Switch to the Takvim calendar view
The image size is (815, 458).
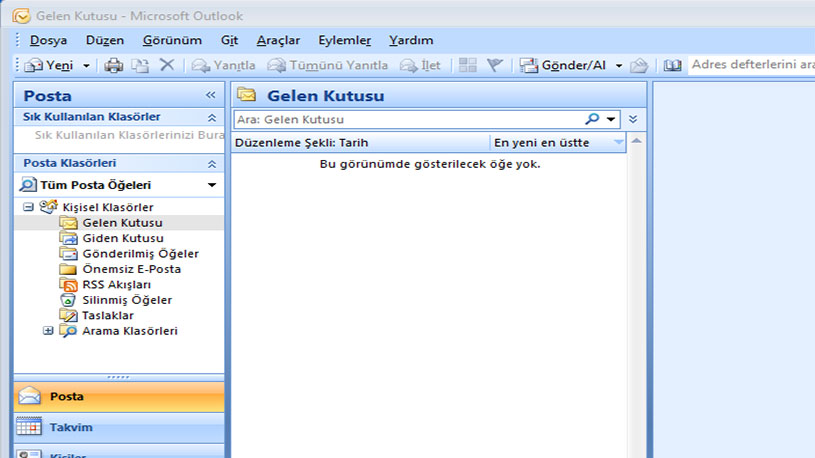119,427
